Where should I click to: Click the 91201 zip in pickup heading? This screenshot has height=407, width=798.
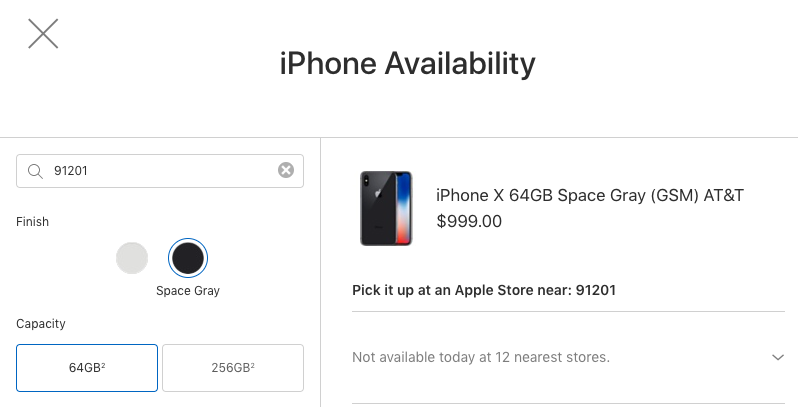tap(596, 291)
